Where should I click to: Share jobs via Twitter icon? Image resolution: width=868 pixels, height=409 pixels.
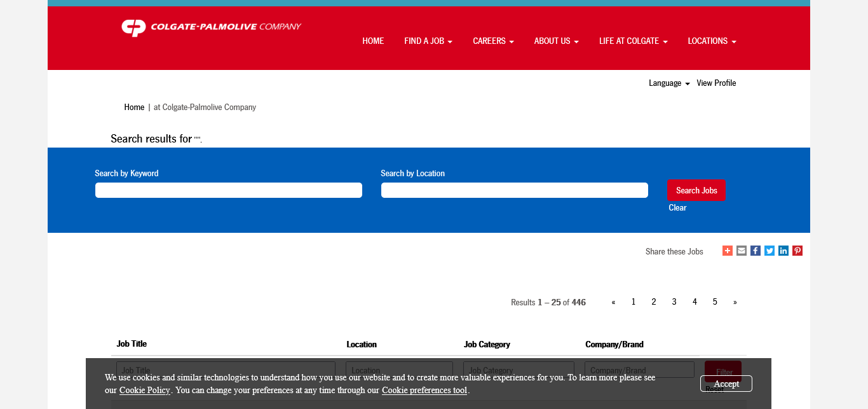pyautogui.click(x=769, y=251)
